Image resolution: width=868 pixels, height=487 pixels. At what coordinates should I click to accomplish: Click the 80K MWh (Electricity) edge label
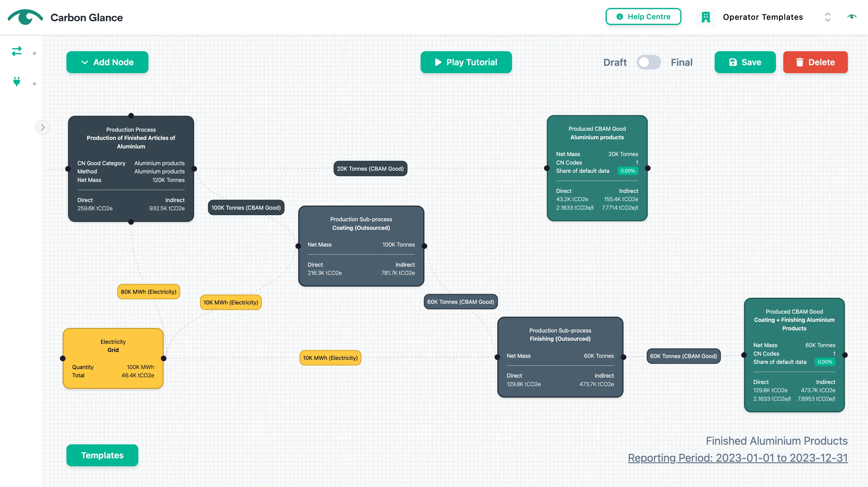[149, 292]
